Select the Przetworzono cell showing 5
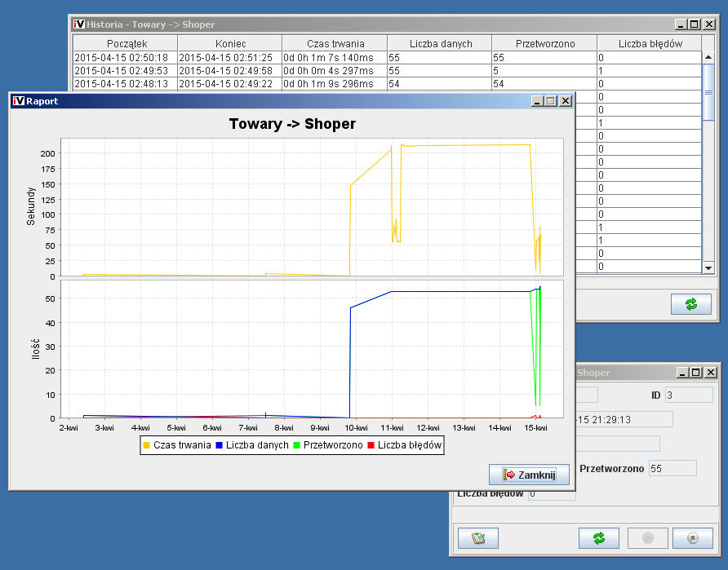 point(544,70)
